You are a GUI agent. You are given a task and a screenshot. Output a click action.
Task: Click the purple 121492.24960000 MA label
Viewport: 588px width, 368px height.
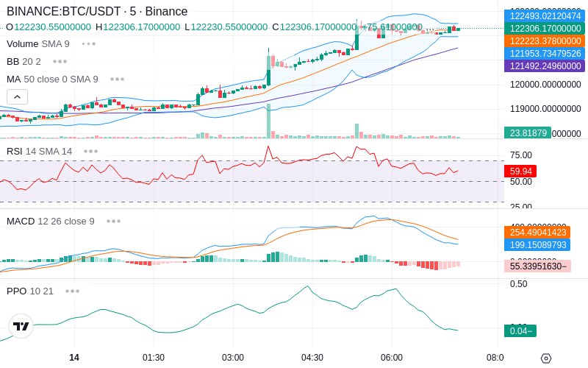545,66
